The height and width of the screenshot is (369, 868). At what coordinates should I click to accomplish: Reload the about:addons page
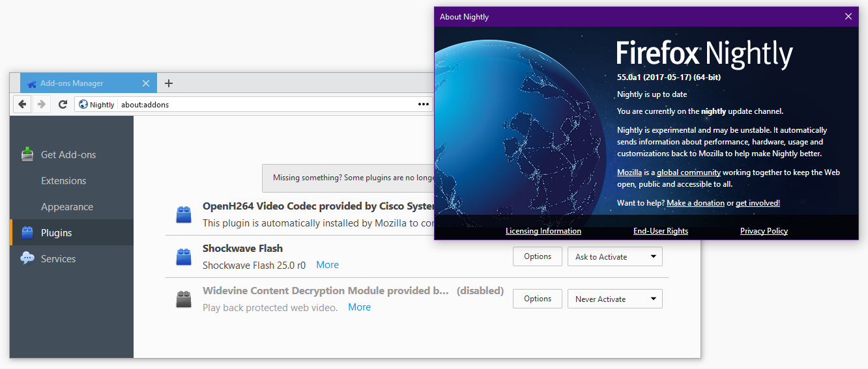[63, 104]
